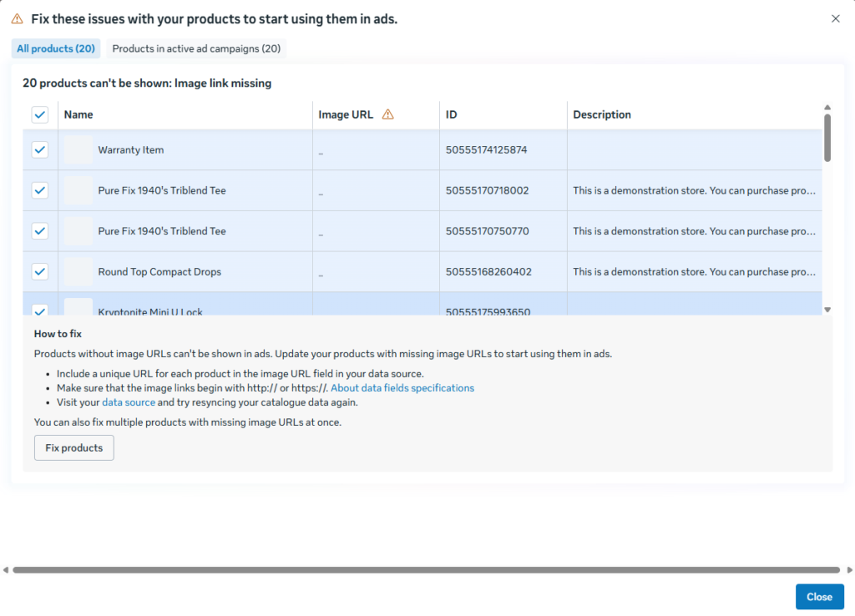The height and width of the screenshot is (616, 855).
Task: Click the warning triangle next to dialog title
Action: [x=18, y=19]
